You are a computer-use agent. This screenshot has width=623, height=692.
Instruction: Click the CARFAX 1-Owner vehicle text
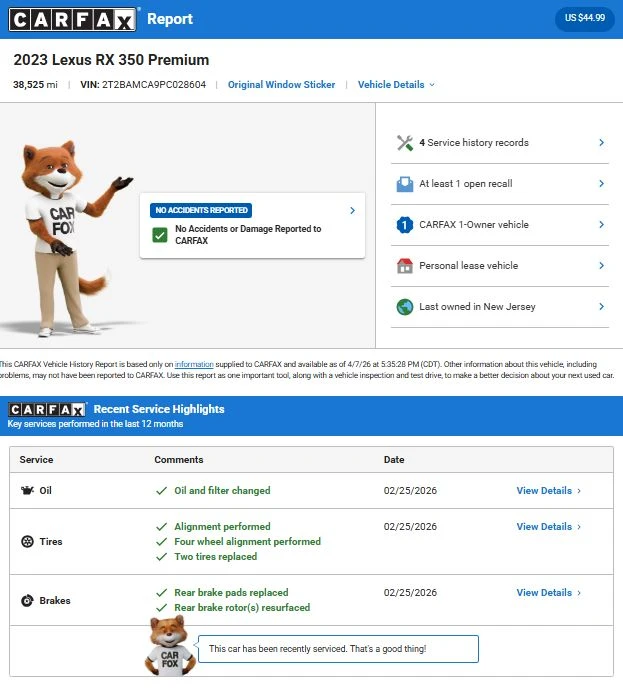[x=474, y=225]
